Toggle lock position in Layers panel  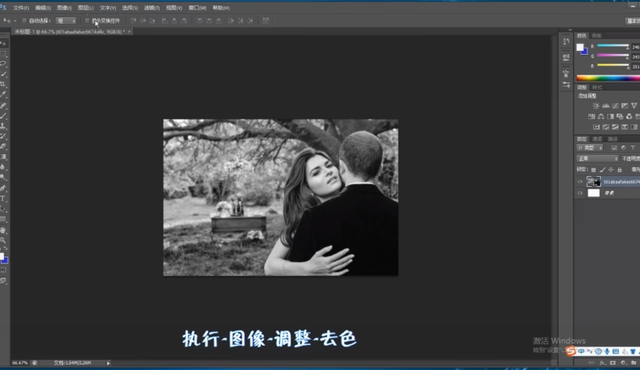point(611,170)
